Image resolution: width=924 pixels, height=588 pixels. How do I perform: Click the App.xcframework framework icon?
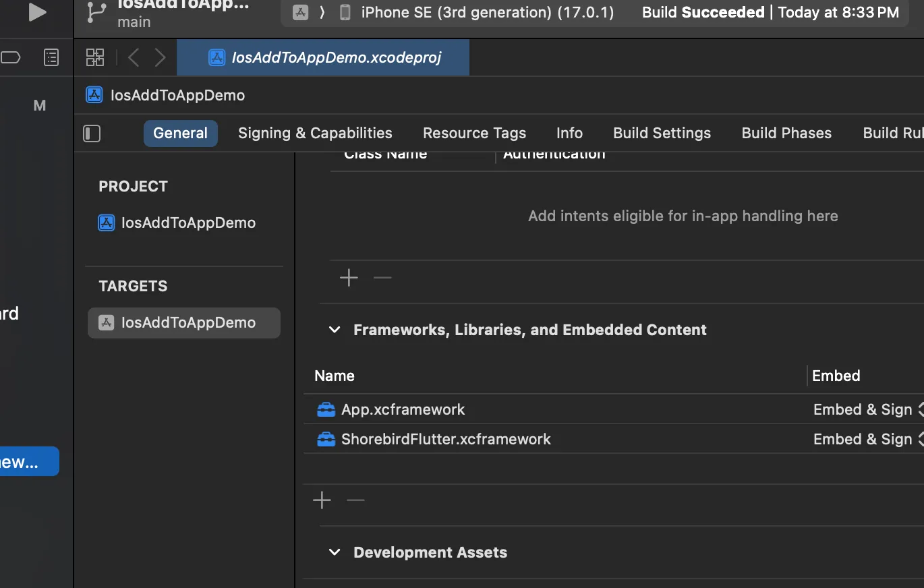pos(326,409)
